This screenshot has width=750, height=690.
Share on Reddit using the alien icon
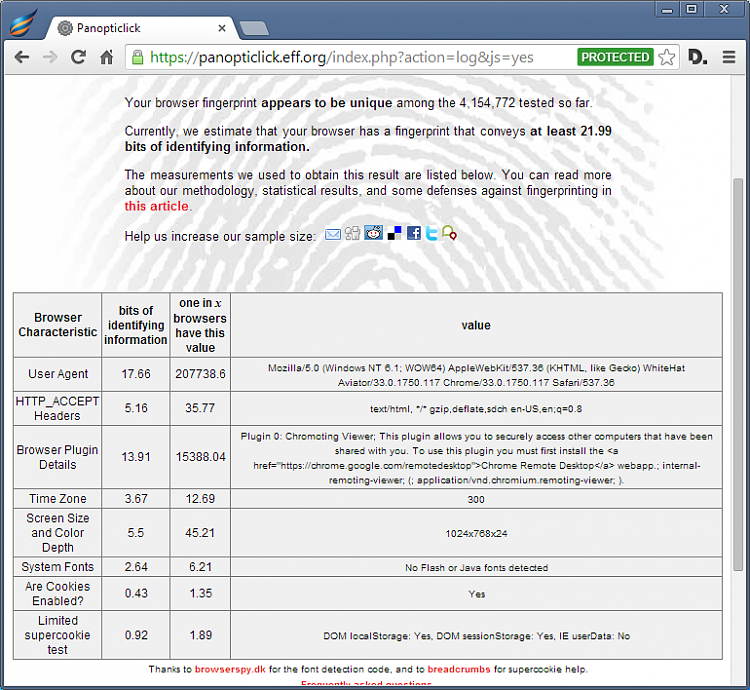pos(373,233)
